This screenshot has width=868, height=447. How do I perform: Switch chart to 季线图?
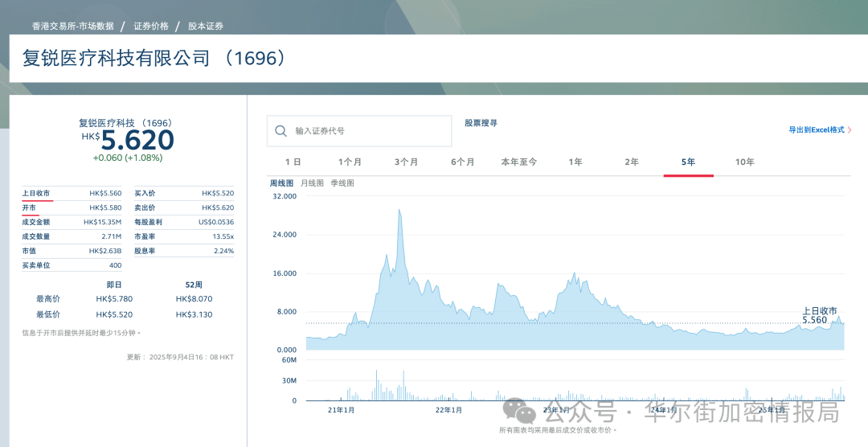click(342, 183)
